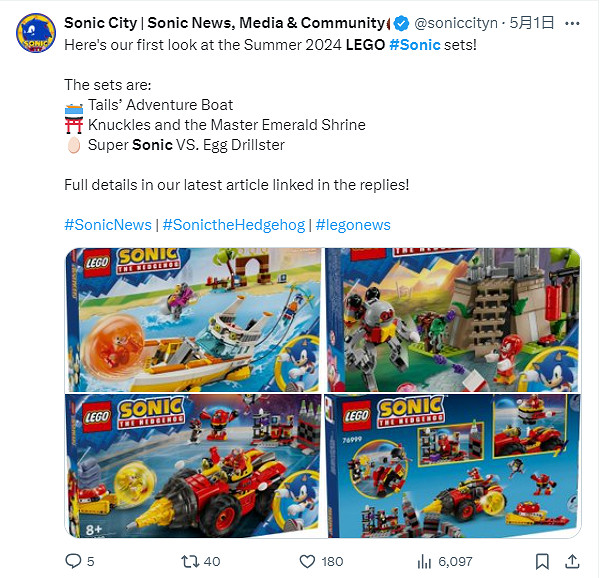Open the #SonictheHedgehog hashtag
This screenshot has width=600, height=578.
coord(234,225)
